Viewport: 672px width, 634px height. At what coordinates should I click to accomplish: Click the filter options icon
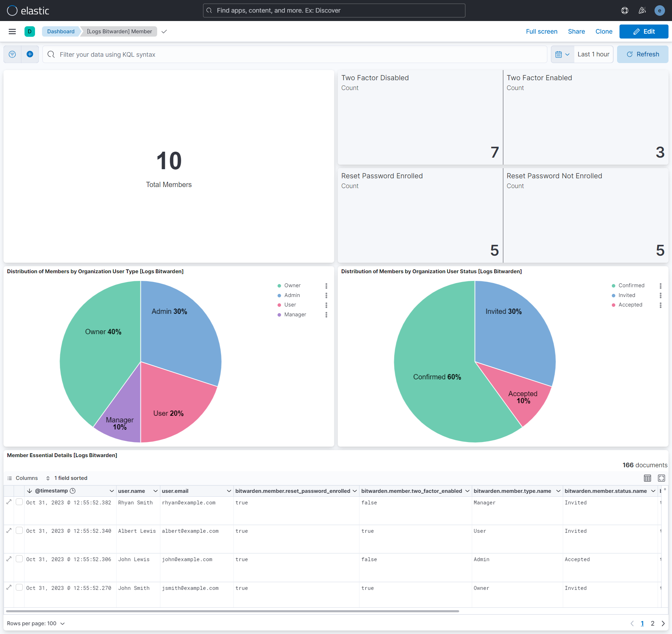[x=12, y=54]
